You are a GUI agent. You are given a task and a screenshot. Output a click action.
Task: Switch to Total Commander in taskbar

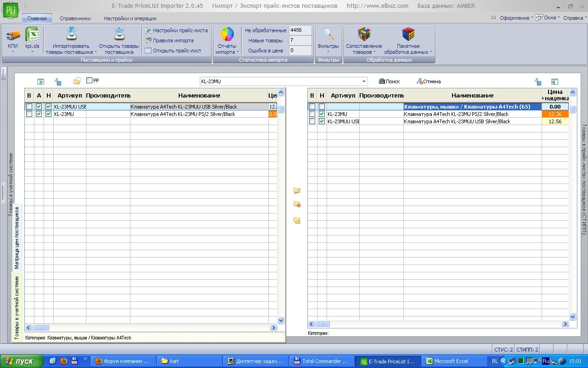tap(323, 361)
